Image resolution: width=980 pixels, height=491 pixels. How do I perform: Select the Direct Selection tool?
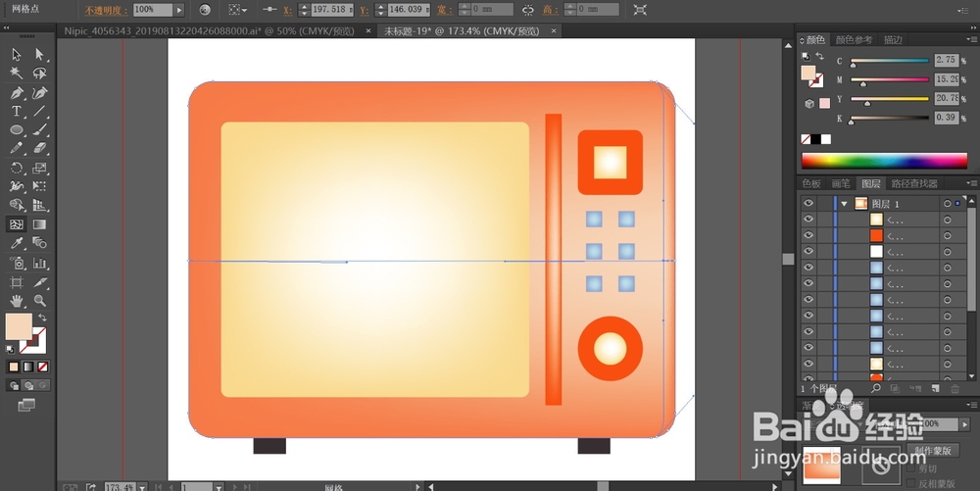point(40,55)
